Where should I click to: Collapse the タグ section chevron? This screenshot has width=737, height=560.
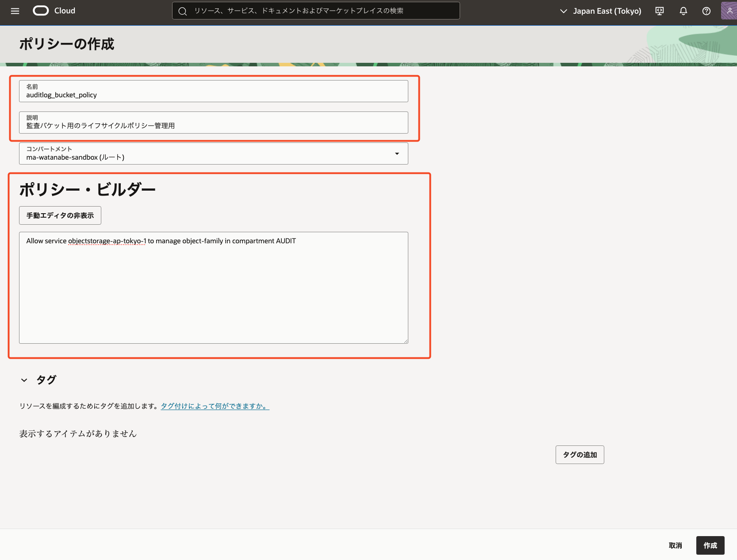pyautogui.click(x=24, y=380)
